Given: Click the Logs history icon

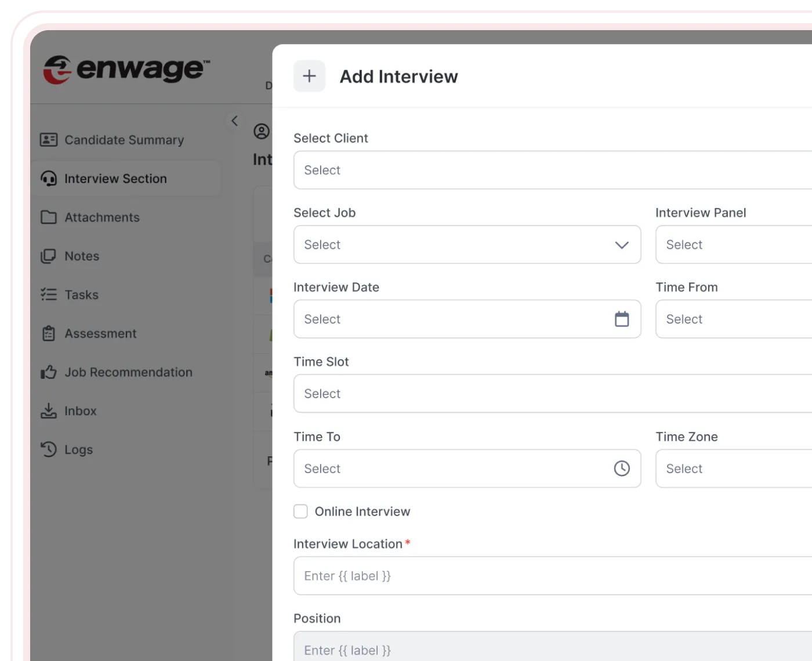Looking at the screenshot, I should [49, 449].
